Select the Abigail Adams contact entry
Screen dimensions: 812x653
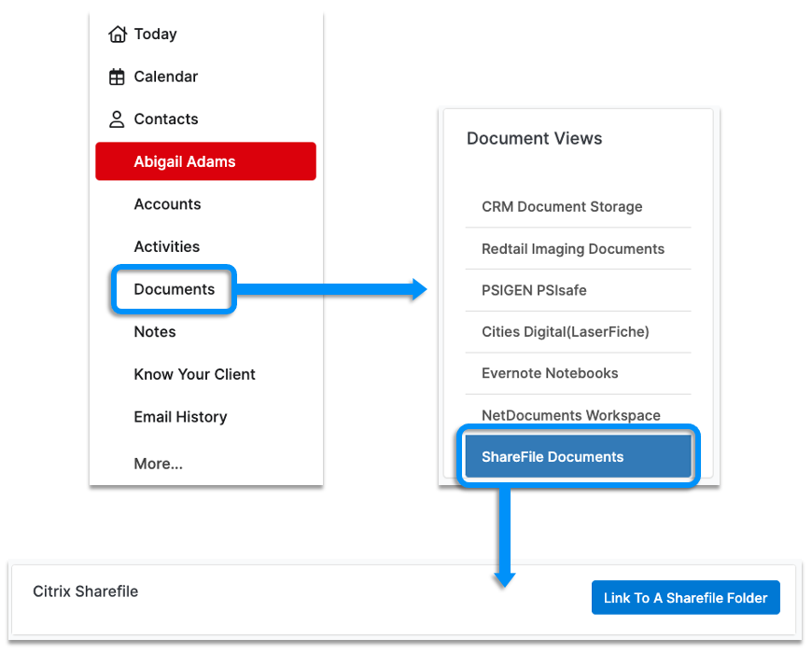[205, 161]
